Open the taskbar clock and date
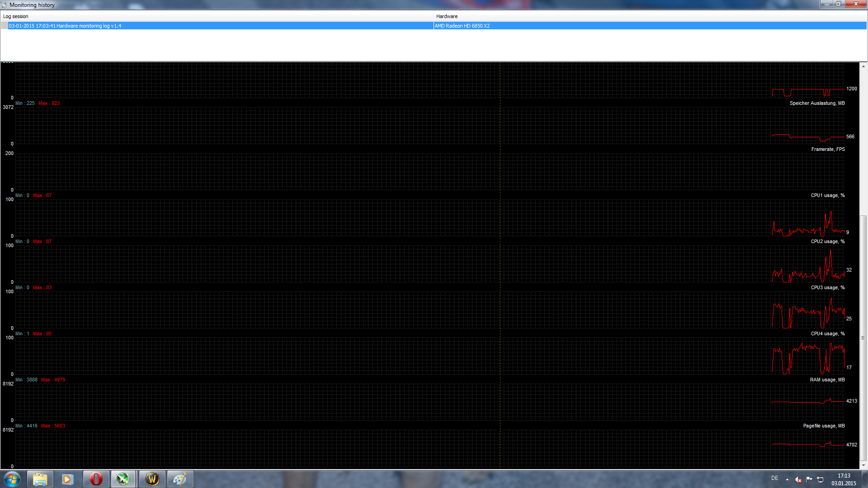868x488 pixels. point(844,479)
